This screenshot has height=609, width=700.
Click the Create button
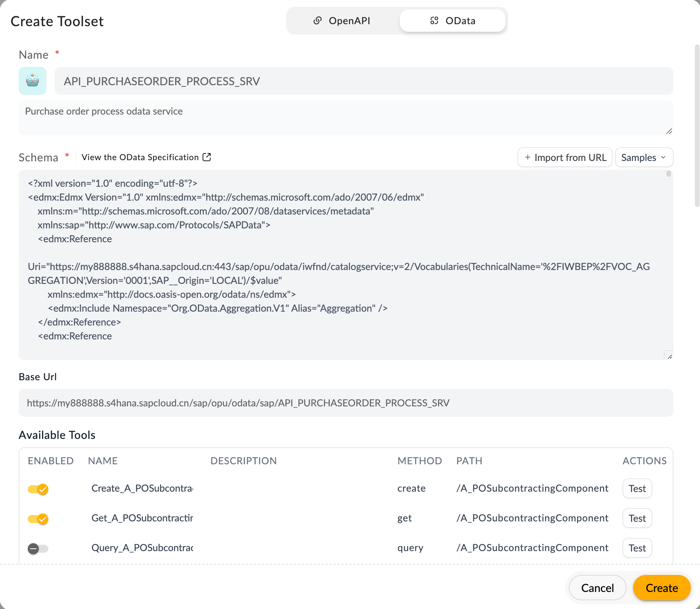[x=661, y=588]
